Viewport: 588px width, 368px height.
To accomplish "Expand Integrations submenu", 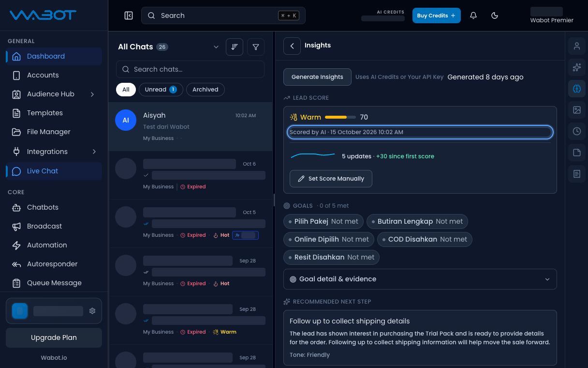I will pos(54,152).
